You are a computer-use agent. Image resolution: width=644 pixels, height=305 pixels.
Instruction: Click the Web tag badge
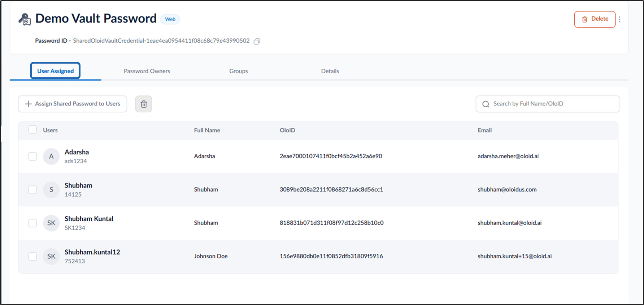pos(170,19)
